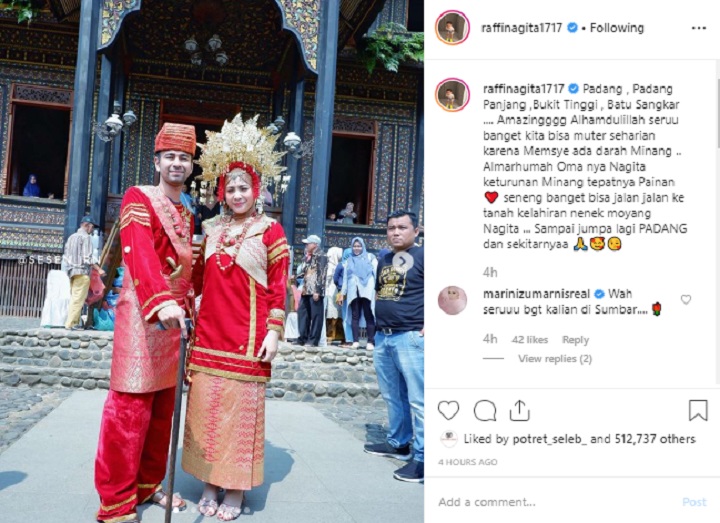Save post with the bookmark icon
720x523 pixels.
click(x=698, y=410)
